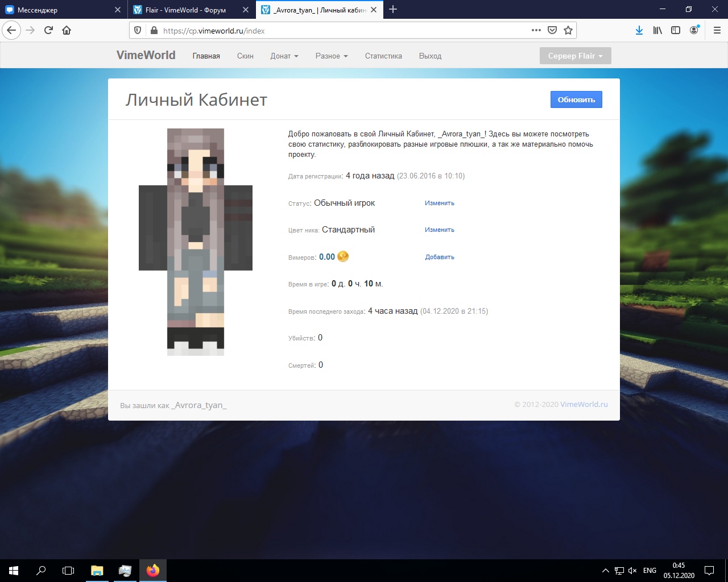This screenshot has width=728, height=582.
Task: Open Task View on the taskbar
Action: [x=68, y=571]
